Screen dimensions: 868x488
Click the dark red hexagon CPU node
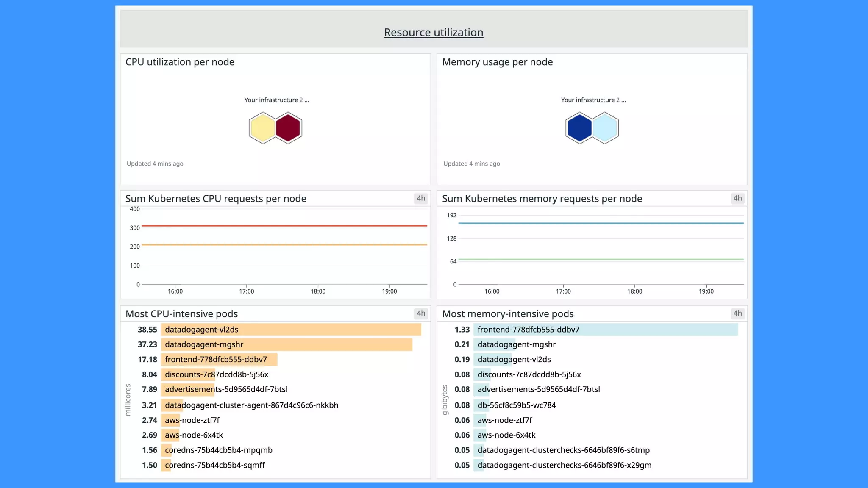288,128
